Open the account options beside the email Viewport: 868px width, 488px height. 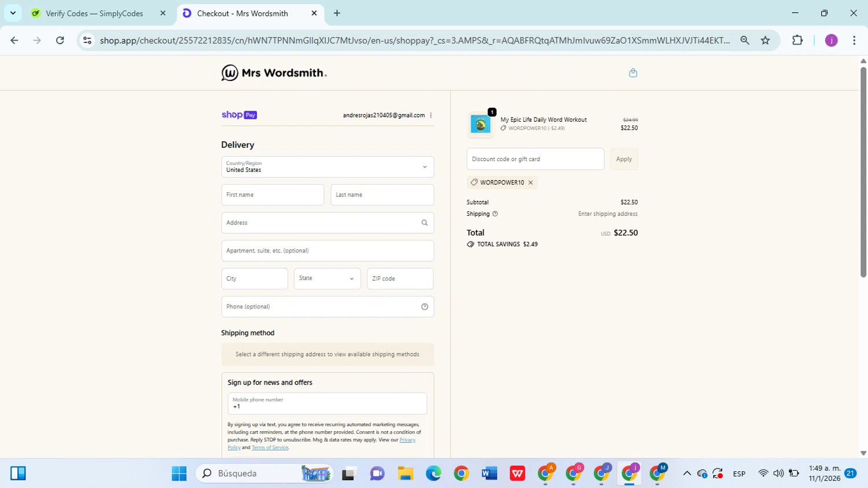tap(431, 115)
